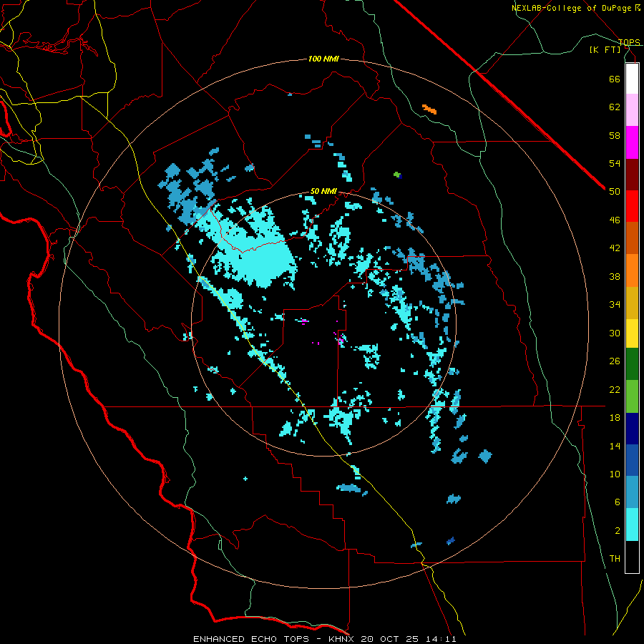Viewport: 644px width, 644px height.
Task: Click the magenta 58 legend swatch
Action: pos(632,142)
